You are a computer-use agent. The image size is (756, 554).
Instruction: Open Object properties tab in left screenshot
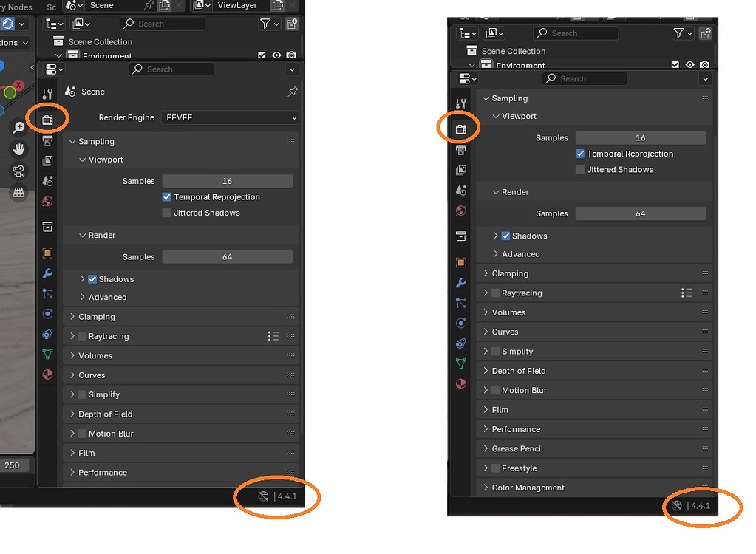47,253
